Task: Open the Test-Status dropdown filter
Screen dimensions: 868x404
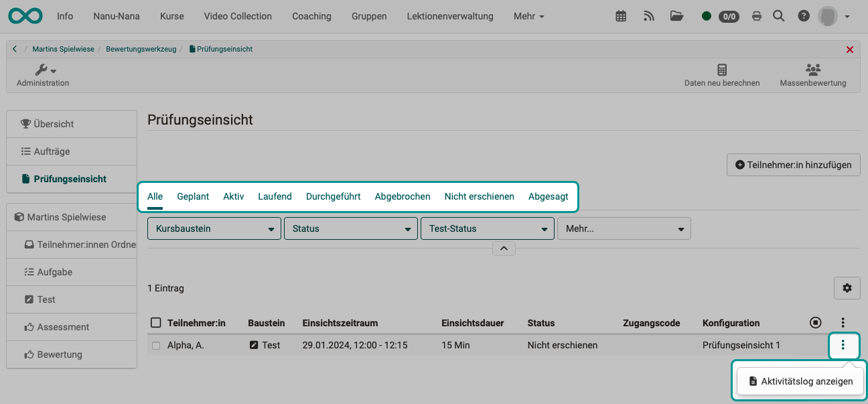Action: point(487,228)
